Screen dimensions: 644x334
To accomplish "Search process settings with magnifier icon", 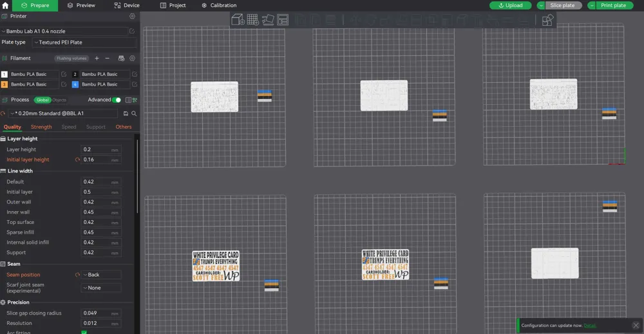I will click(x=134, y=113).
